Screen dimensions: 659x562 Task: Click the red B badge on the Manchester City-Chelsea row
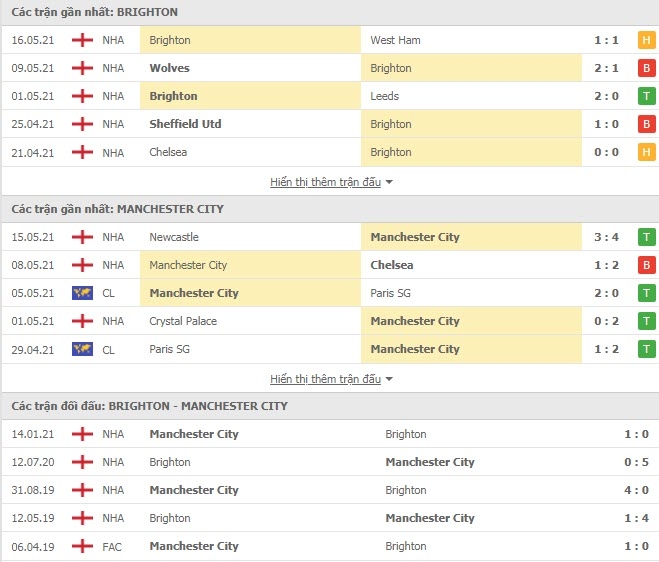pos(646,265)
